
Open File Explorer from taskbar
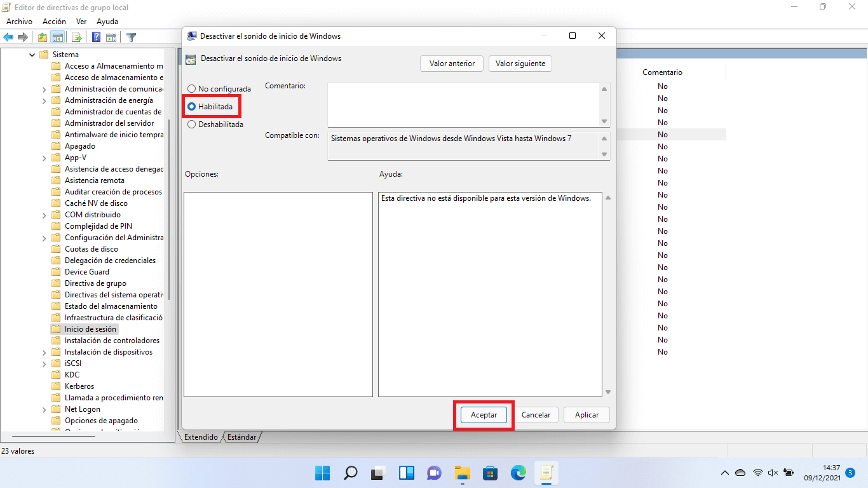coord(462,473)
